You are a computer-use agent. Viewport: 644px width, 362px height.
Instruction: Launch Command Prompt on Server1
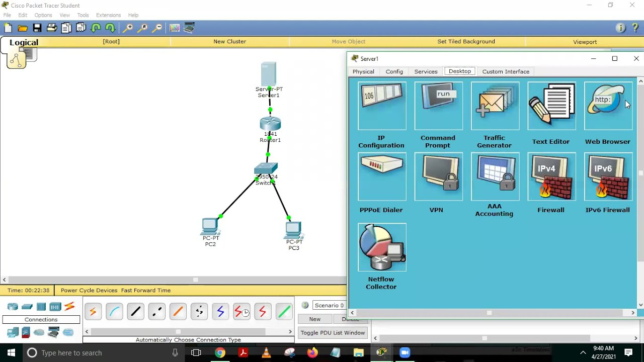[438, 106]
